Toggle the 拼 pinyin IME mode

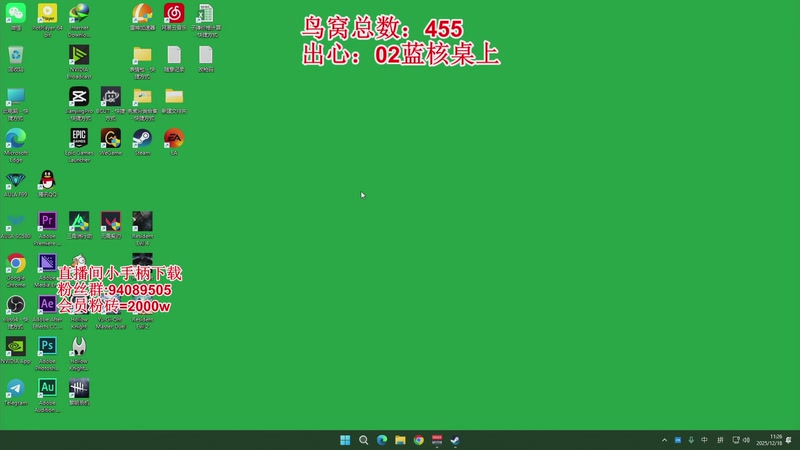720,440
